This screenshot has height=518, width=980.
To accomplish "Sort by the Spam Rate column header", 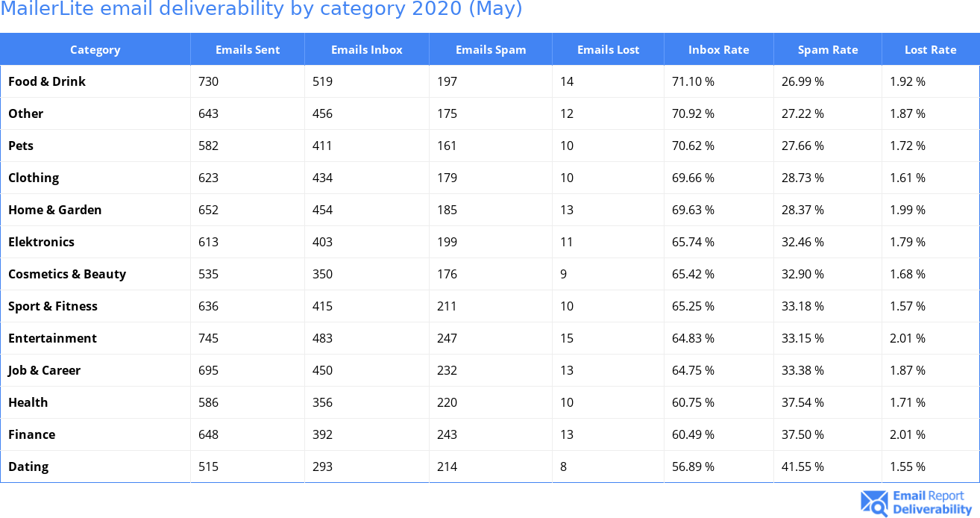I will [828, 50].
